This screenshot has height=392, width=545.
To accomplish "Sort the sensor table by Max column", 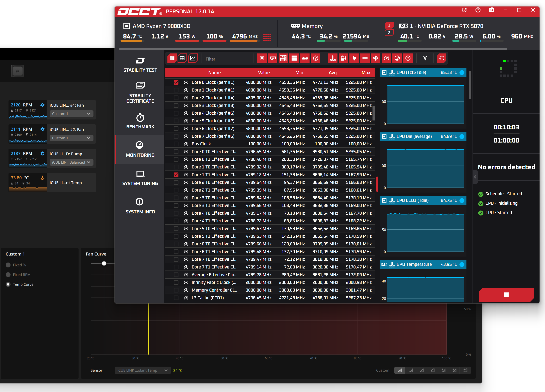I will pos(366,72).
